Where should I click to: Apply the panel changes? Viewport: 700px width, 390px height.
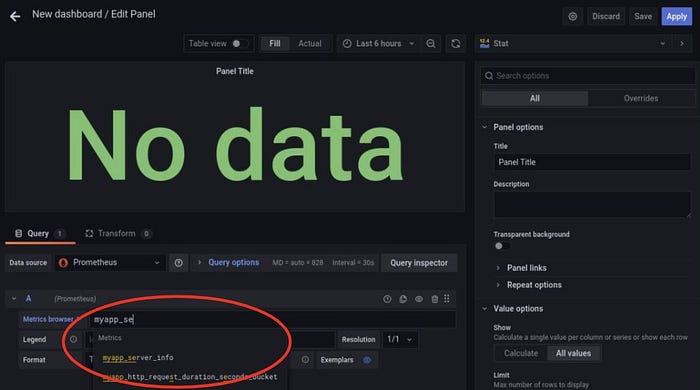click(676, 17)
